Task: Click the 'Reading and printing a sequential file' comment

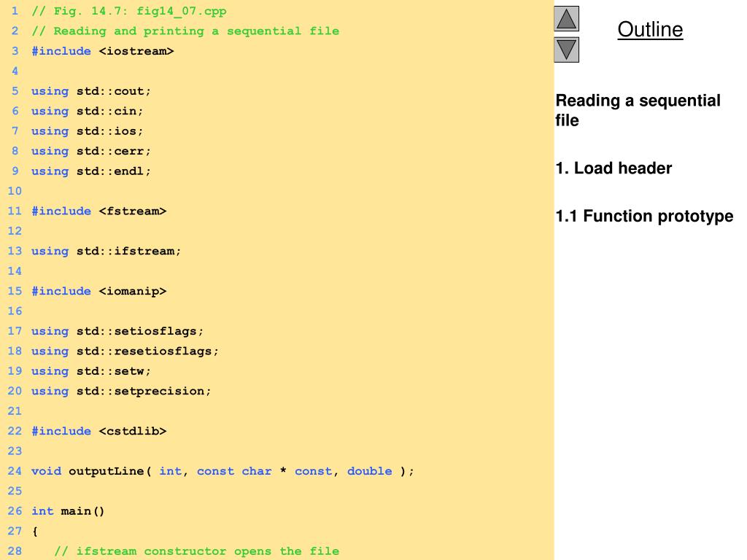Action: tap(185, 31)
